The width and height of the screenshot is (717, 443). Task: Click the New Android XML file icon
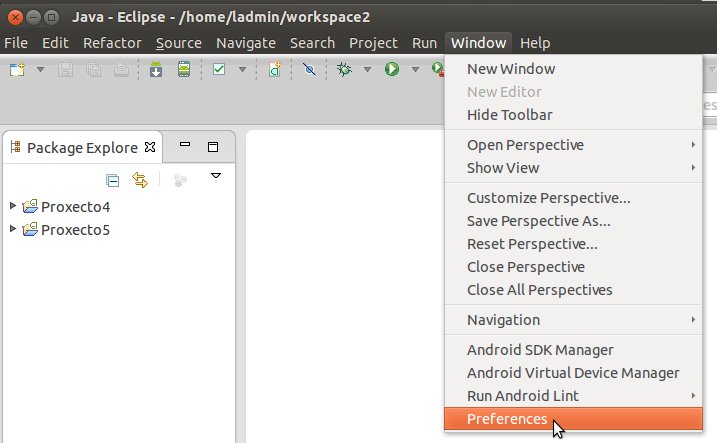pyautogui.click(x=275, y=69)
